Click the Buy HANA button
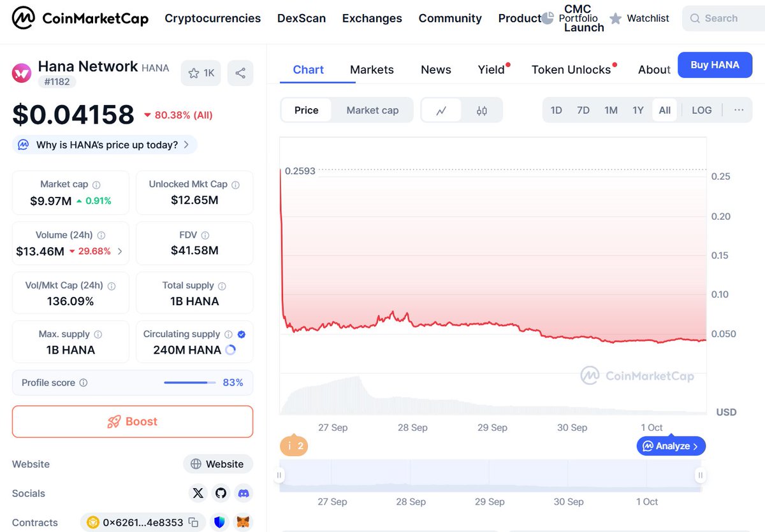The width and height of the screenshot is (765, 532). click(715, 65)
